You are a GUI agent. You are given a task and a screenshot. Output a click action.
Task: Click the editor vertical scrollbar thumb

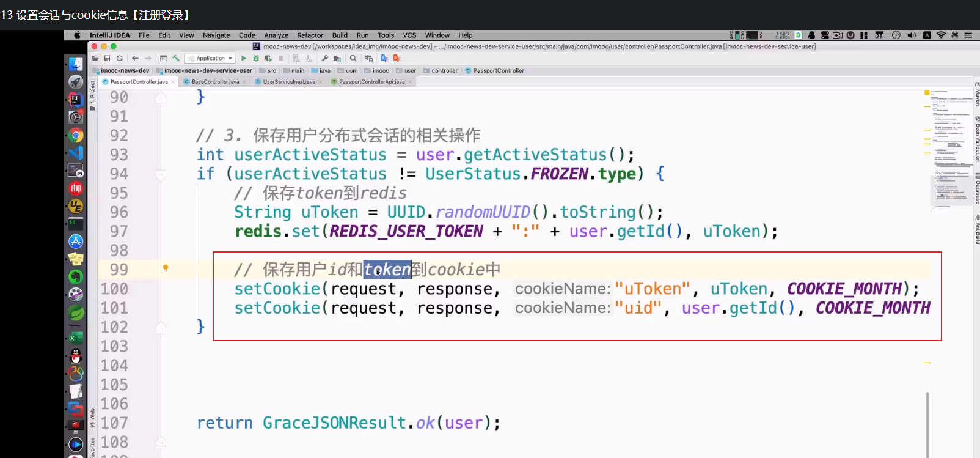927,424
